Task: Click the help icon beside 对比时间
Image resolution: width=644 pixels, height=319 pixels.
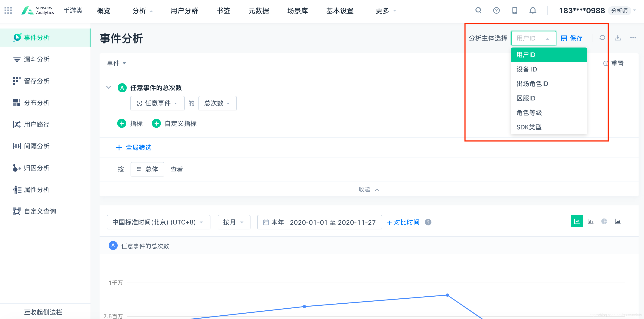Action: tap(428, 222)
